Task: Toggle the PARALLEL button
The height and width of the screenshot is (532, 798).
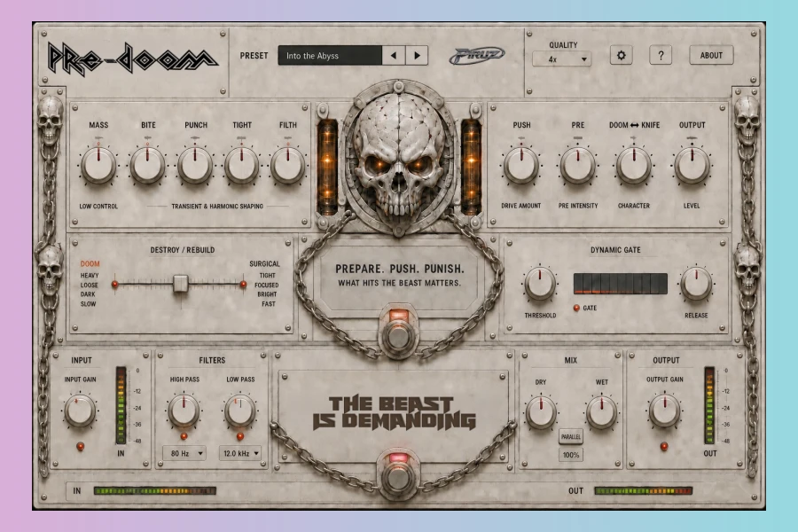Action: (x=571, y=437)
